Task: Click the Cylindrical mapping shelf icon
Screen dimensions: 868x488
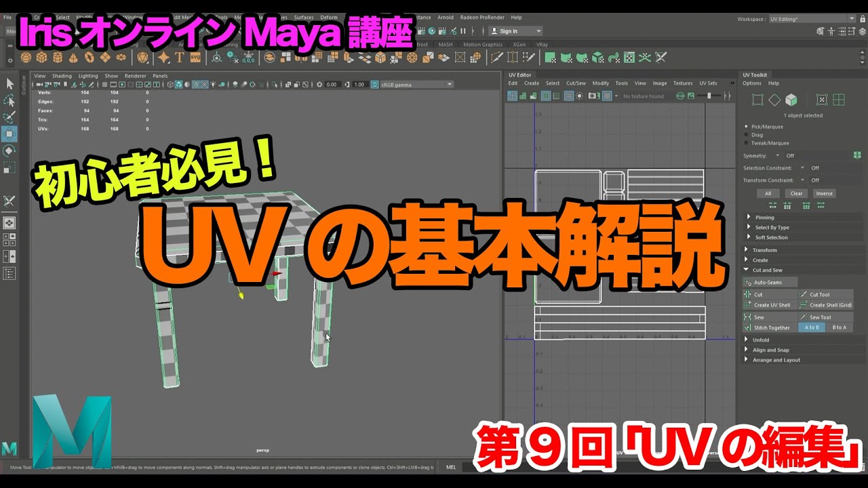Action: coord(566,58)
